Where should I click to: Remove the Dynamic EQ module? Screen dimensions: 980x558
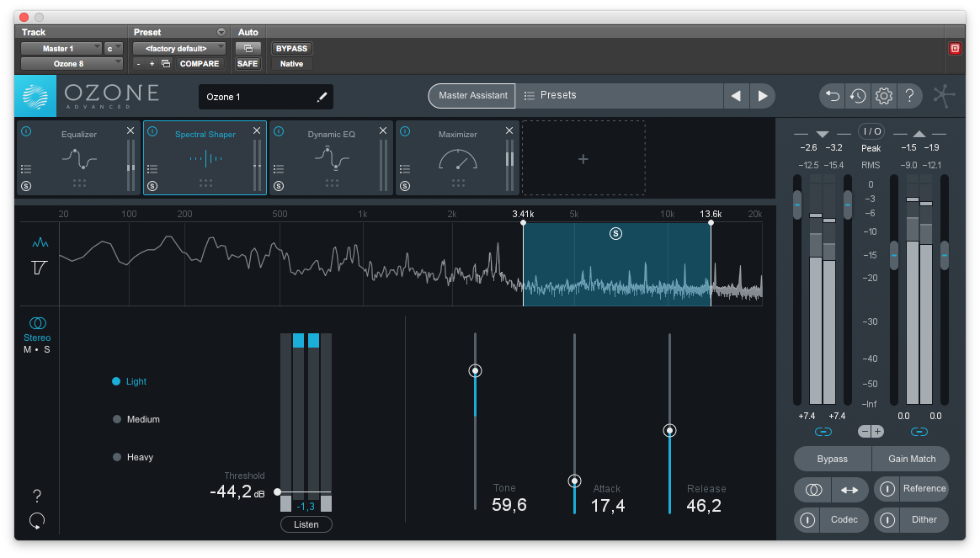click(x=382, y=130)
